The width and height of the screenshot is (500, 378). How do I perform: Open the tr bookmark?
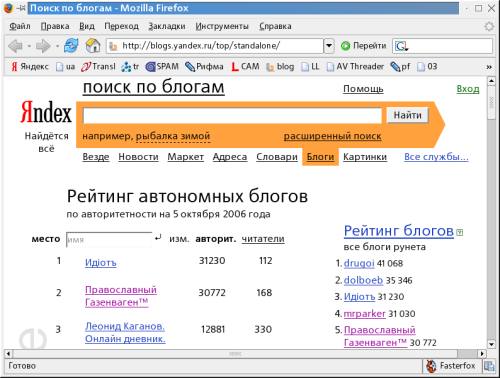pyautogui.click(x=130, y=67)
